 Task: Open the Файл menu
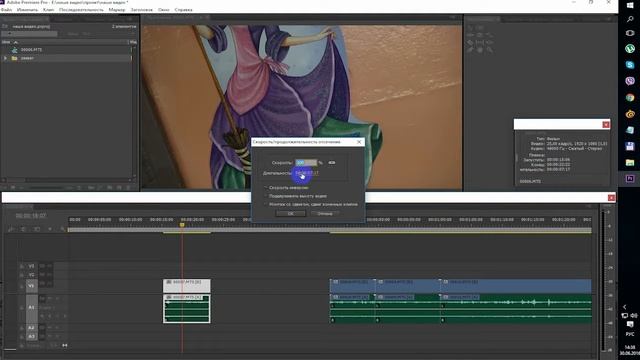(6, 9)
